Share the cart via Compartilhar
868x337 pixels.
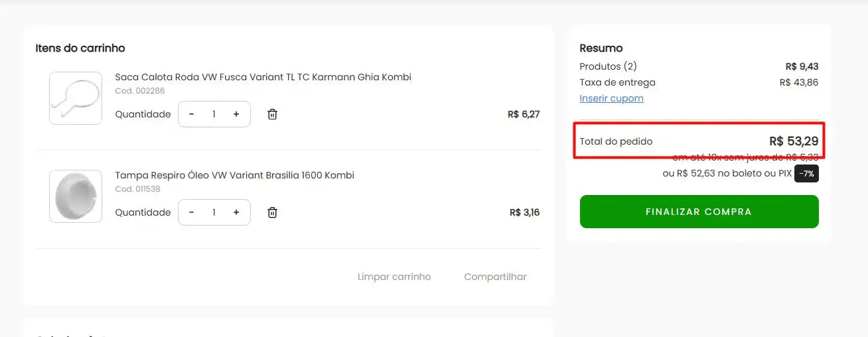tap(495, 277)
